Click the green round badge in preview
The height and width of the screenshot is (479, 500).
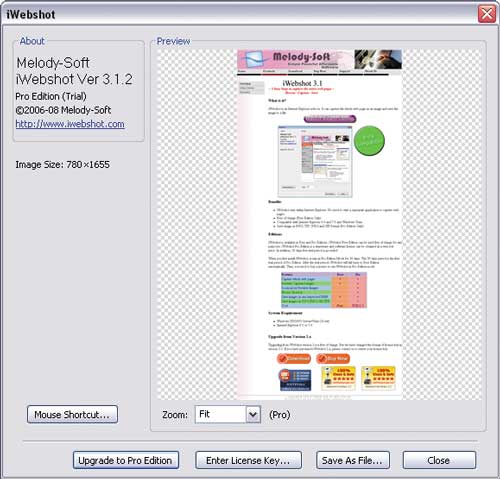369,141
